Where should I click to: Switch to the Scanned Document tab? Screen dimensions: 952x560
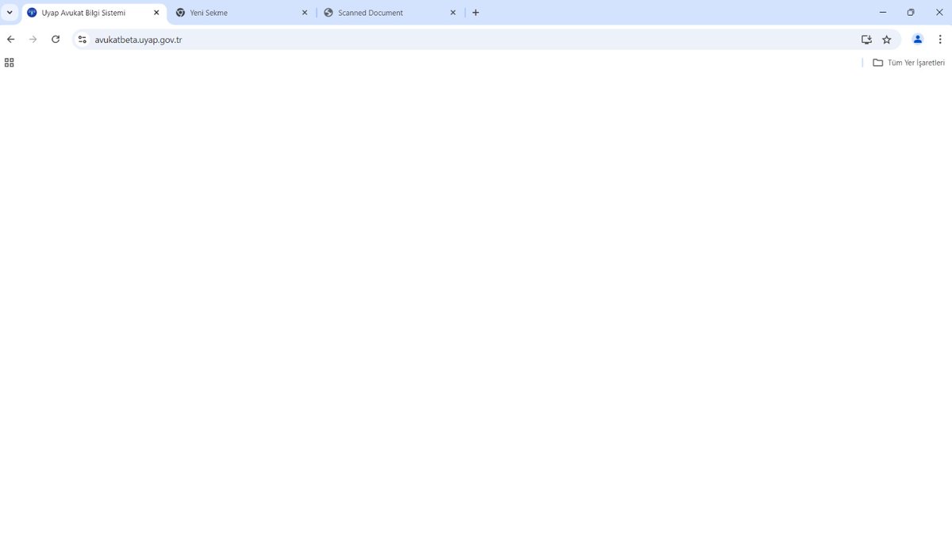(x=390, y=13)
